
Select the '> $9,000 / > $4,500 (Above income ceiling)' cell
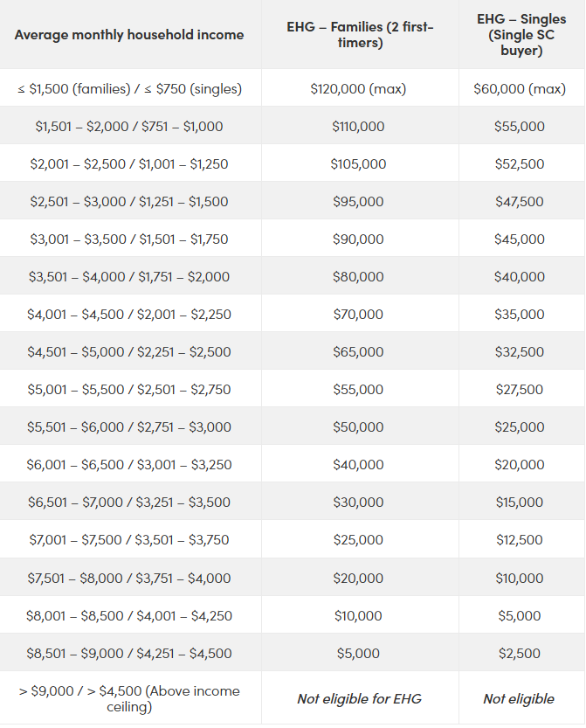(129, 698)
